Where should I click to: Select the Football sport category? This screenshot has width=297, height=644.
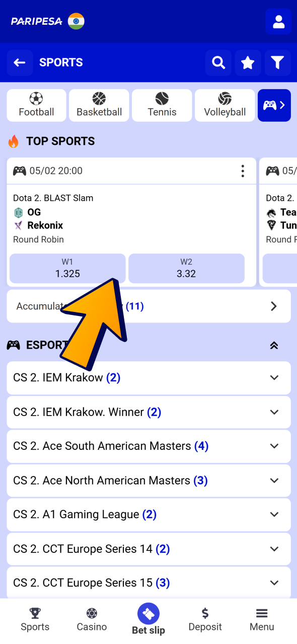[x=36, y=105]
